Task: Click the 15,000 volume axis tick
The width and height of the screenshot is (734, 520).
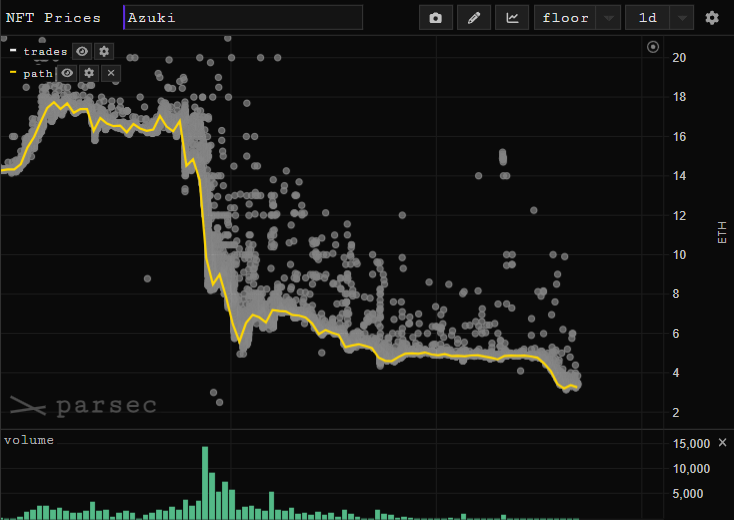Action: tap(691, 444)
